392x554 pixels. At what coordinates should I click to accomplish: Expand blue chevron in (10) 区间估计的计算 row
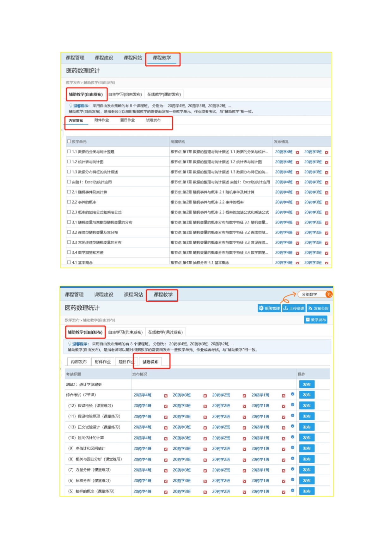pos(292,437)
